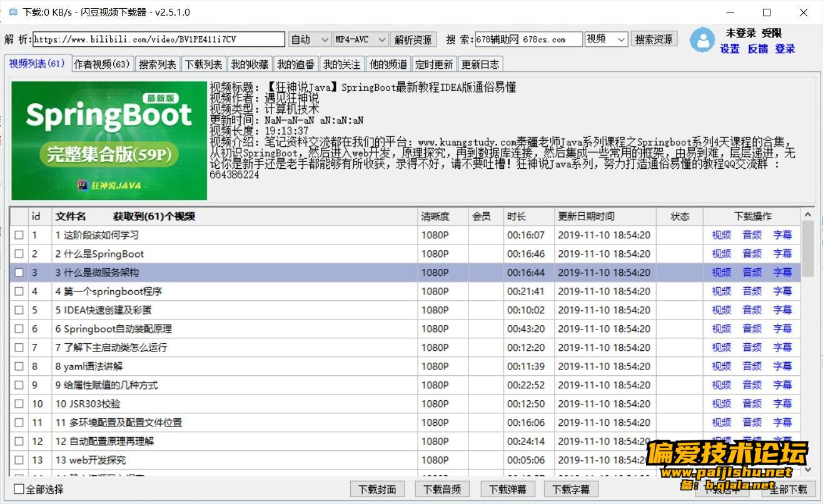
Task: Click the search keyword input field
Action: pyautogui.click(x=529, y=39)
